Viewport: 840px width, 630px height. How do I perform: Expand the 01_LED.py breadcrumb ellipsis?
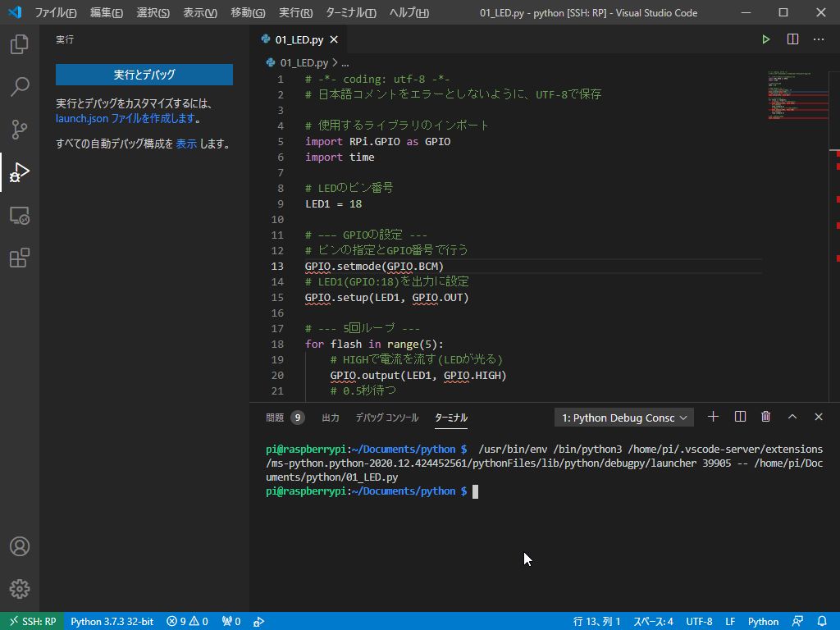click(345, 62)
